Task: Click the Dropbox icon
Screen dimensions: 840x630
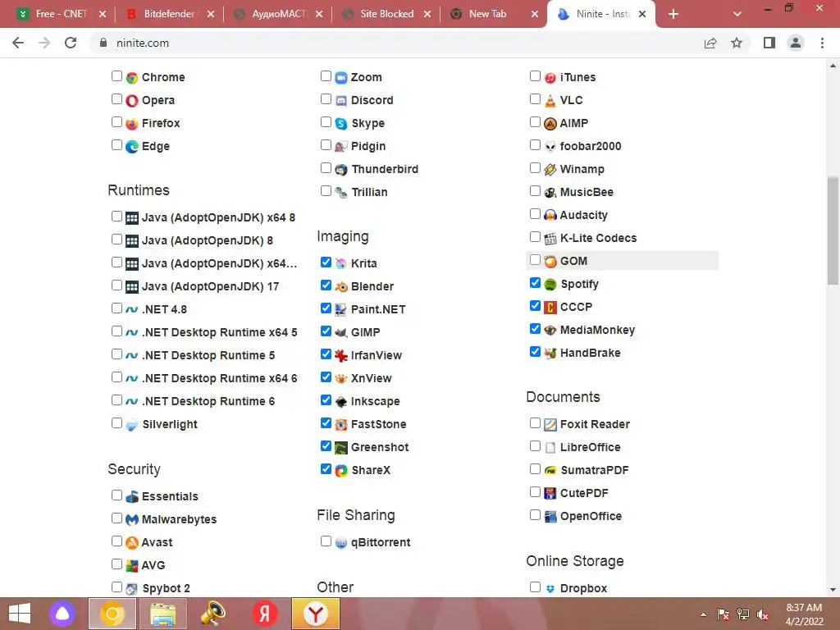Action: coord(550,589)
